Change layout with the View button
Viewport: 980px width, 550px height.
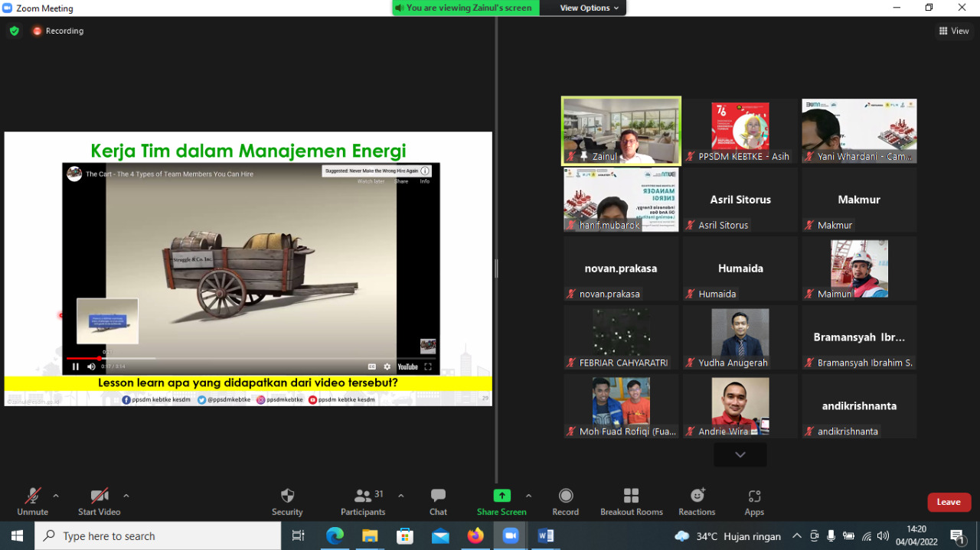(x=954, y=31)
